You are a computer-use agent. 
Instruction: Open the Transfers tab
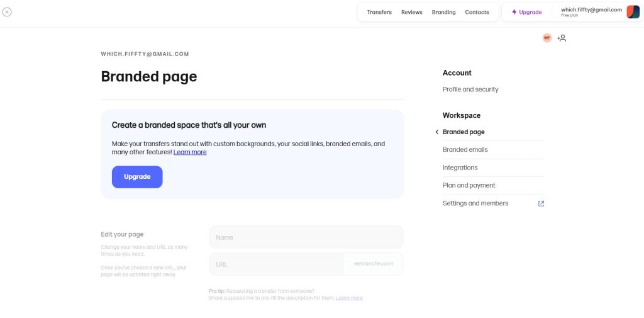coord(379,13)
